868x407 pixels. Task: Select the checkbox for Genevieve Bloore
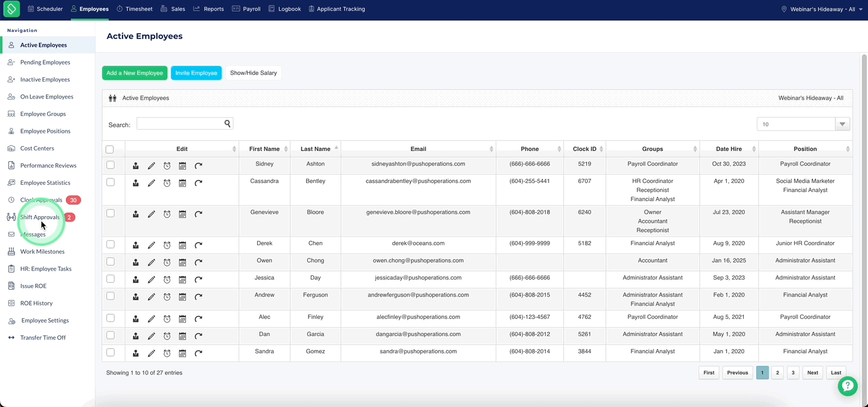[110, 213]
